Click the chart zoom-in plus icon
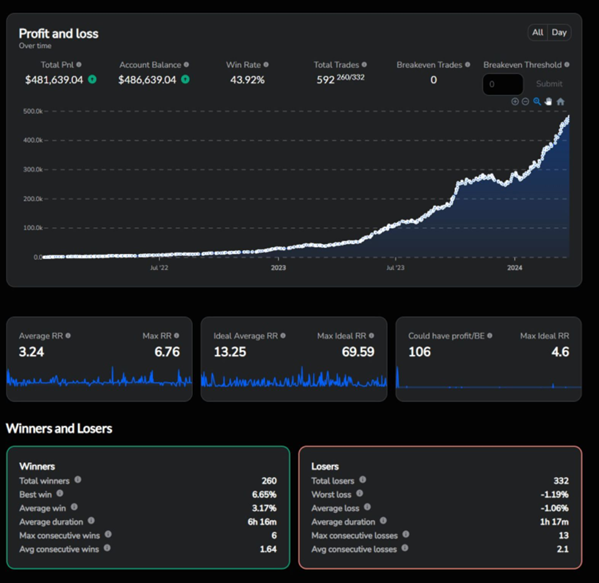 (x=515, y=102)
